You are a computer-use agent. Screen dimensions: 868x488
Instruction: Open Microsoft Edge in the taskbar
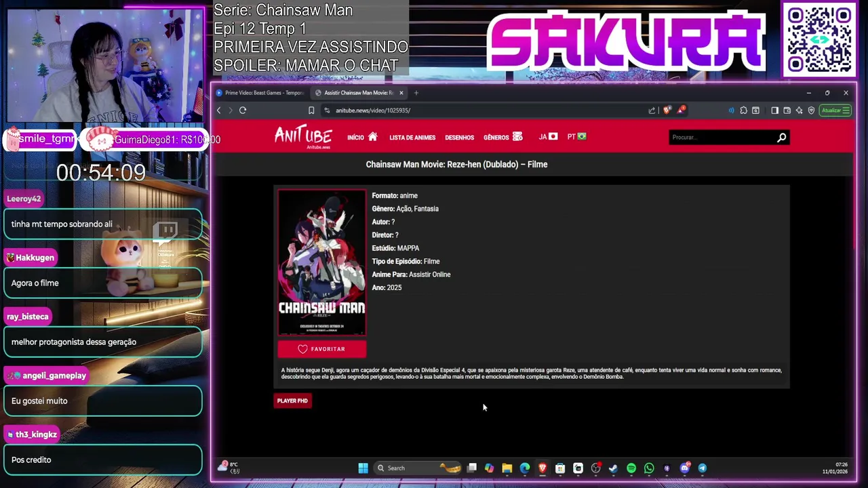point(524,468)
